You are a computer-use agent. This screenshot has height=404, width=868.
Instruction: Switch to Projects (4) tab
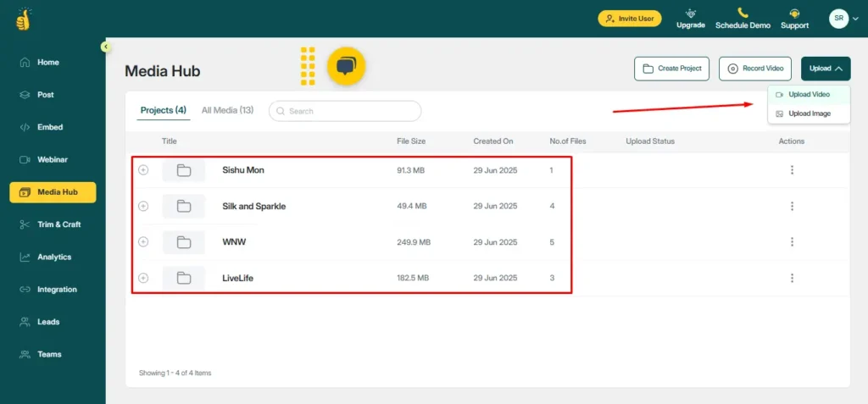coord(164,110)
